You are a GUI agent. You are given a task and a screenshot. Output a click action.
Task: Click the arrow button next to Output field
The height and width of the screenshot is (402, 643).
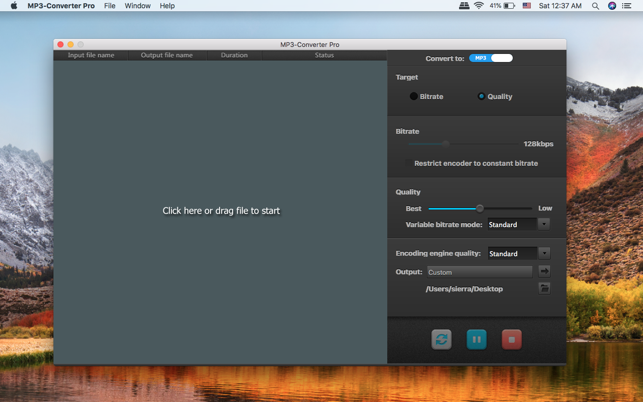point(544,271)
